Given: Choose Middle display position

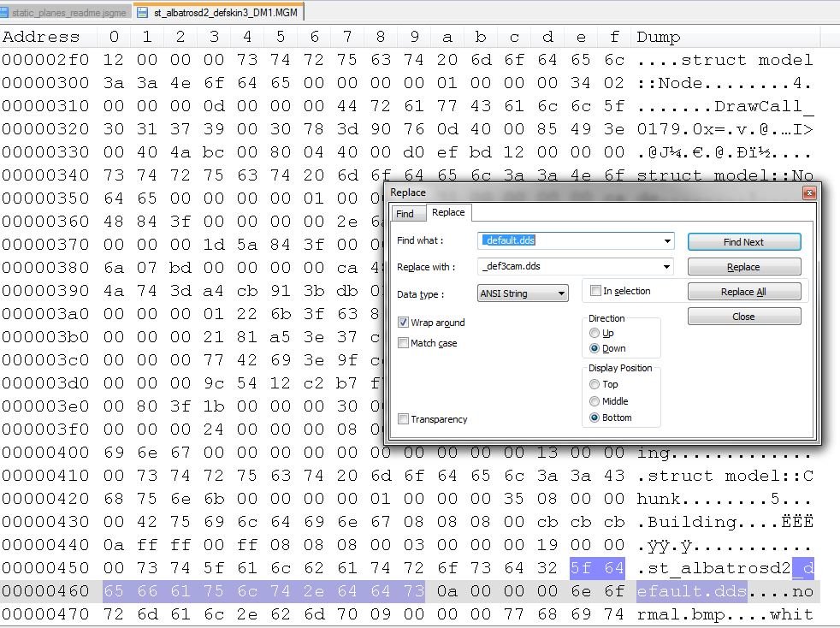Looking at the screenshot, I should point(595,401).
